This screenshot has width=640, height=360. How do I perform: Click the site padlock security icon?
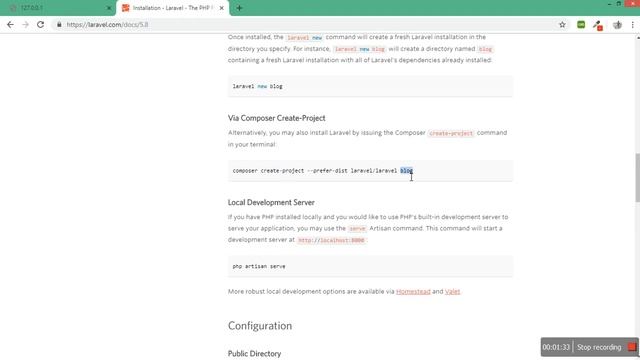(x=59, y=24)
